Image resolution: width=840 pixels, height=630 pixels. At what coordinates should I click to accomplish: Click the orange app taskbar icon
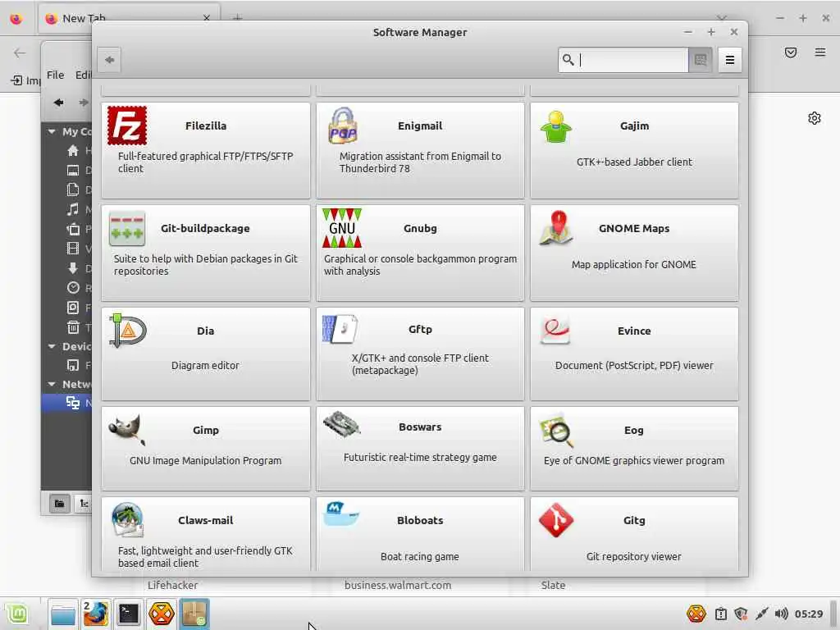[x=162, y=614]
